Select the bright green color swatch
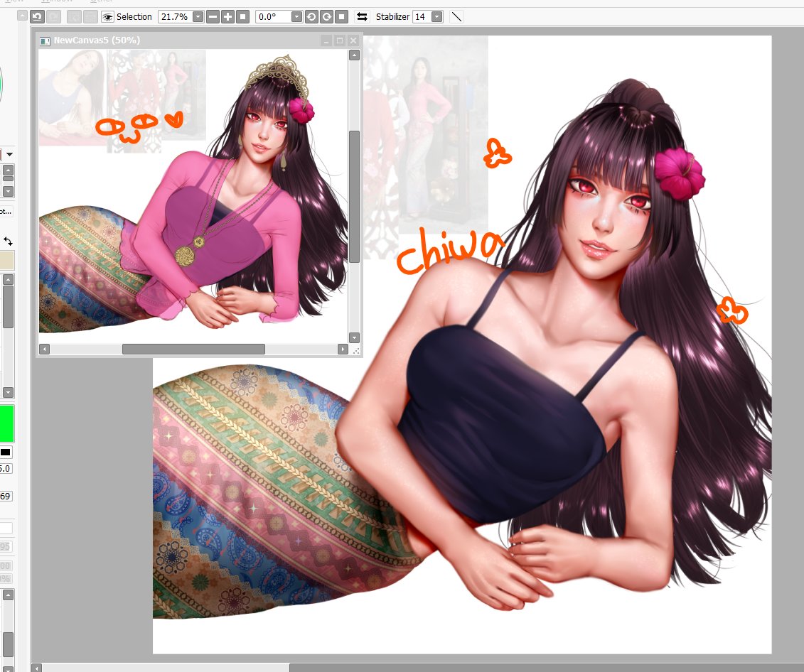 click(6, 423)
